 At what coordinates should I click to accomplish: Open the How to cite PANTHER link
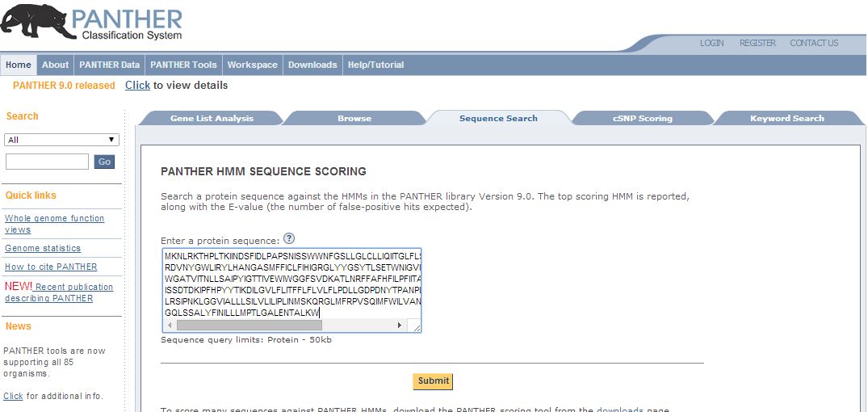[51, 267]
